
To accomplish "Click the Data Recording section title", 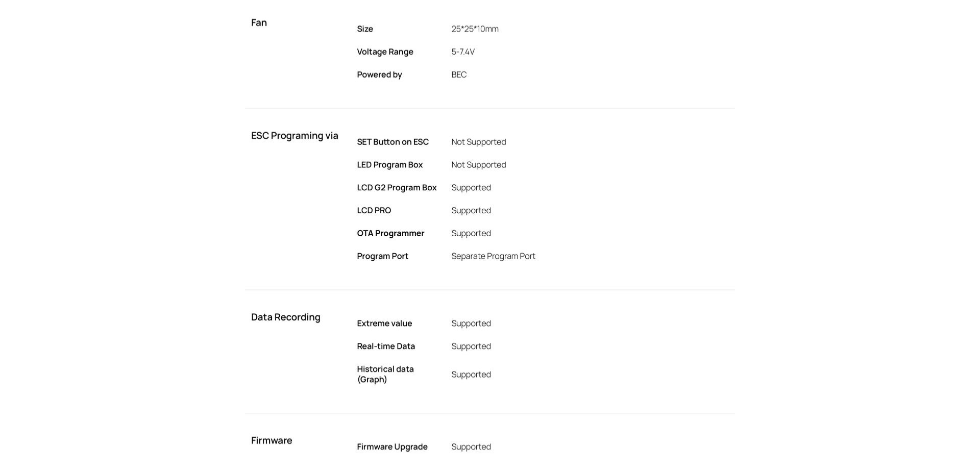I will (x=286, y=317).
